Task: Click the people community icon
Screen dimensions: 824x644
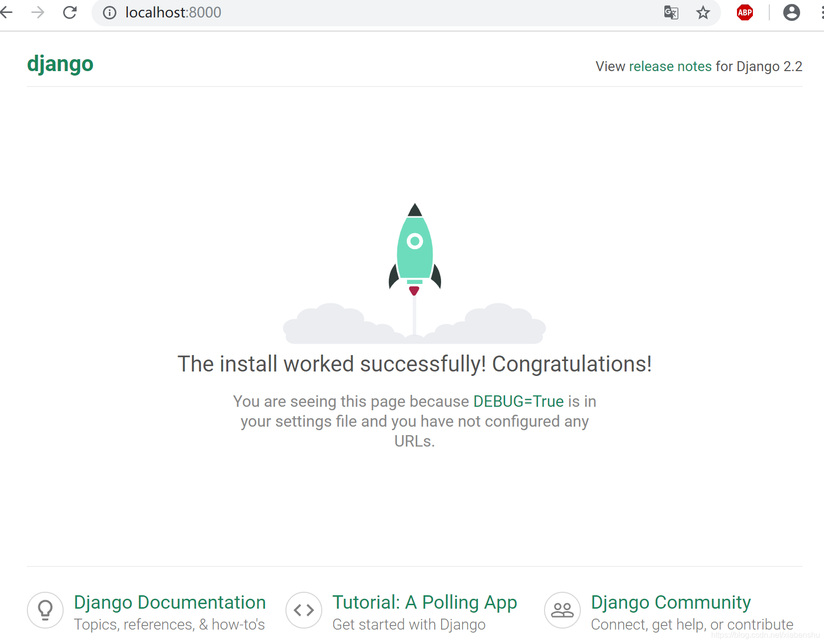Action: pyautogui.click(x=562, y=610)
